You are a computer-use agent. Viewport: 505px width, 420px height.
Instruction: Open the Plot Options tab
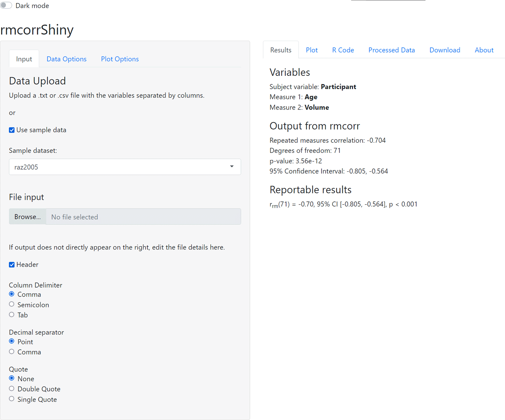pyautogui.click(x=120, y=59)
